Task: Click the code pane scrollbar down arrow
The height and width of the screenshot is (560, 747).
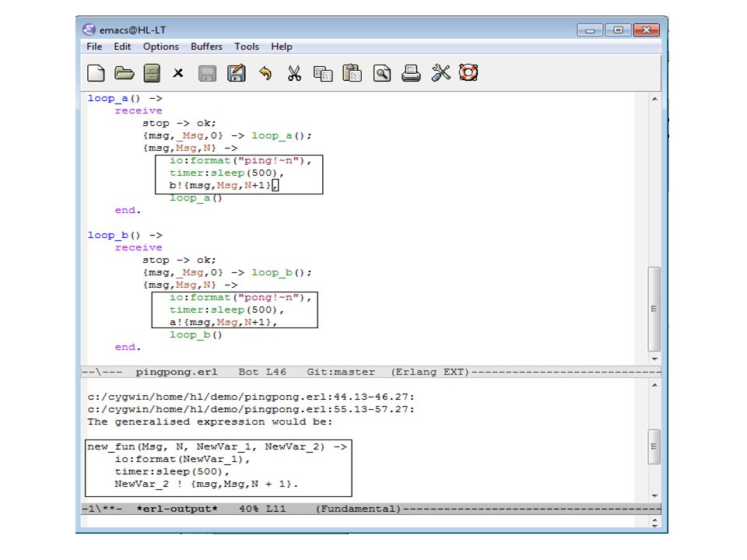Action: tap(654, 359)
